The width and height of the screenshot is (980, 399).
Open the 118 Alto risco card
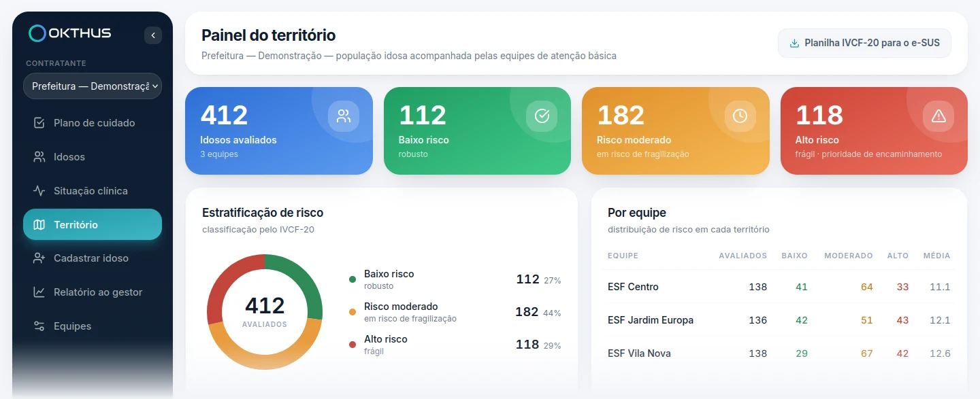(874, 131)
